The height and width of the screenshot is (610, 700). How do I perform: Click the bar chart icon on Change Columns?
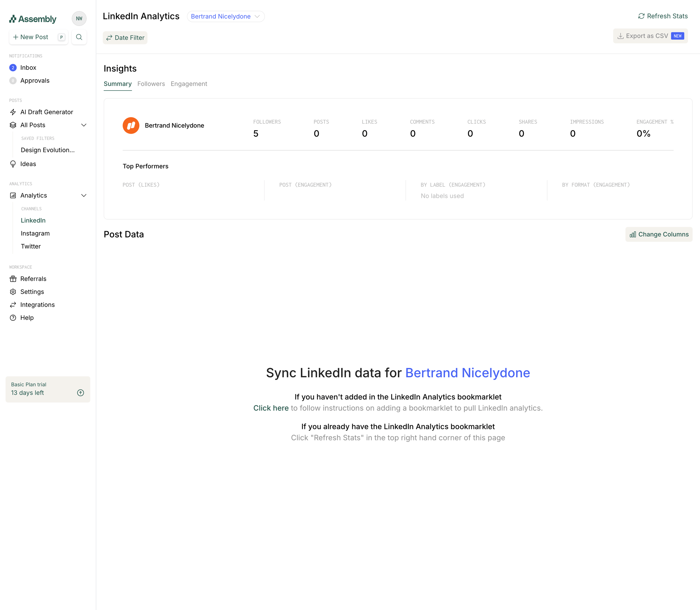(633, 235)
